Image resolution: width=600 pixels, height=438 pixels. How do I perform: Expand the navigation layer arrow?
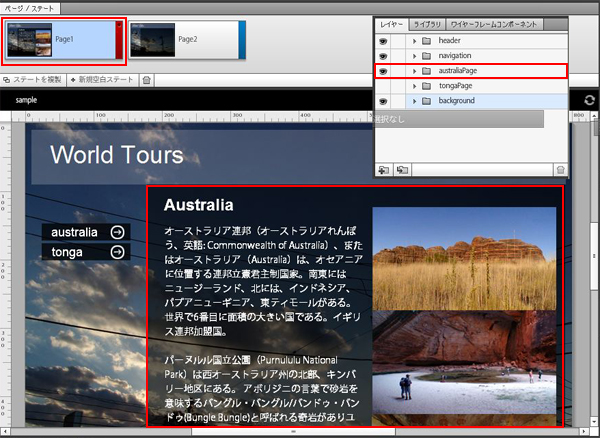tap(414, 56)
